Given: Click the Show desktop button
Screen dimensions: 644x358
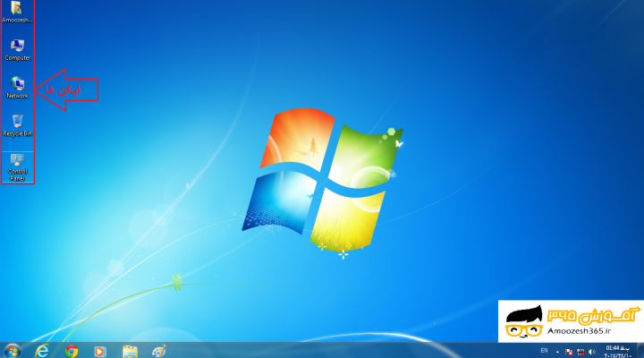Looking at the screenshot, I should tap(640, 351).
